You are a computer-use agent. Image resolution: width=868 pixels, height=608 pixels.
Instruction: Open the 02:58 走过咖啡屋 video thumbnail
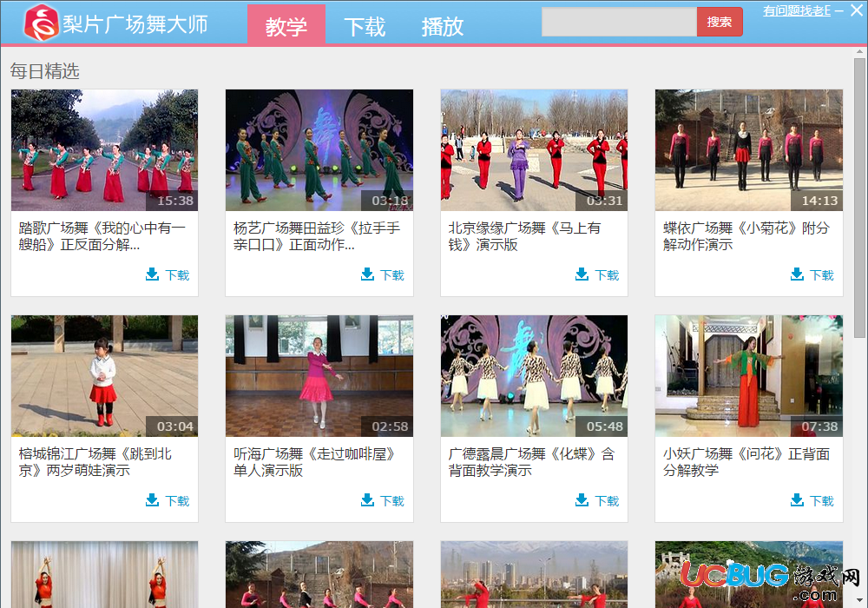(x=319, y=376)
